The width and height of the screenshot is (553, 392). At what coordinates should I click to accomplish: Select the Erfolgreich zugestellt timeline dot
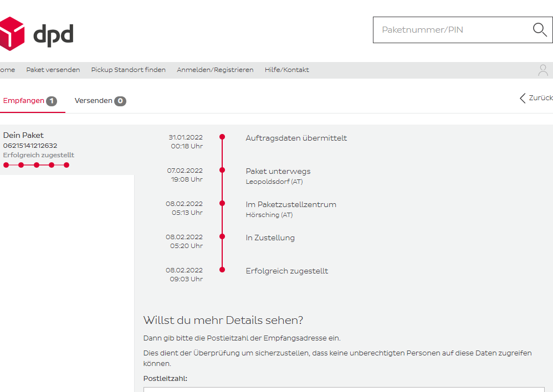point(222,270)
